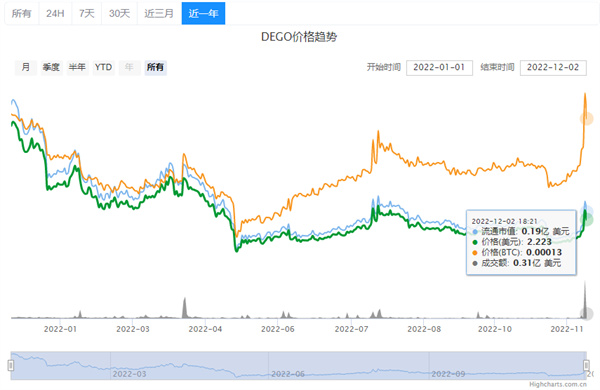
Task: Click the 2022-10 axis label
Action: pos(495,329)
